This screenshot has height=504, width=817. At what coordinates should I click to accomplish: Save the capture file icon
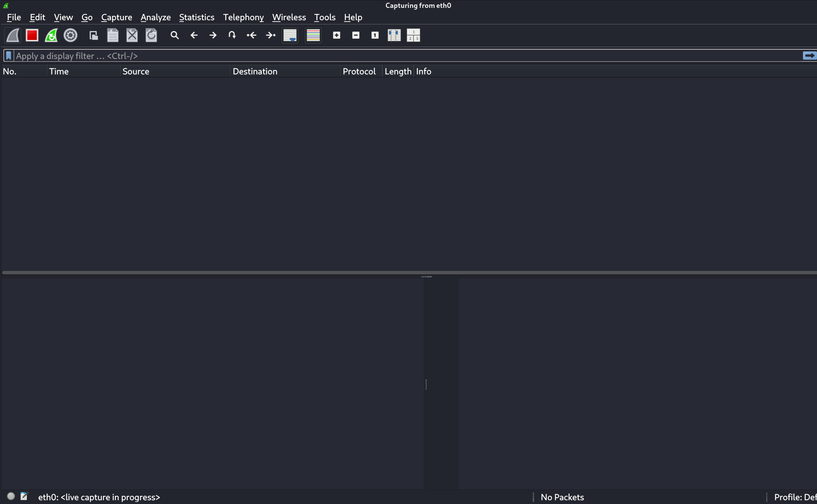tap(113, 35)
